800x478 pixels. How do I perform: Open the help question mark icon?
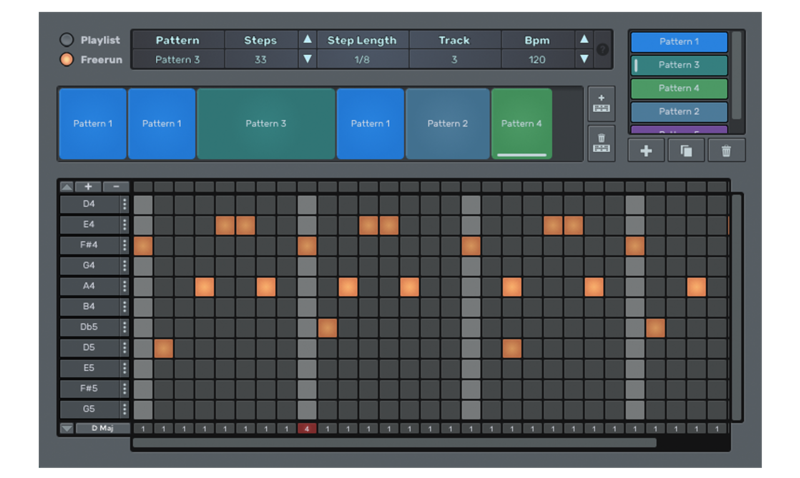coord(602,50)
